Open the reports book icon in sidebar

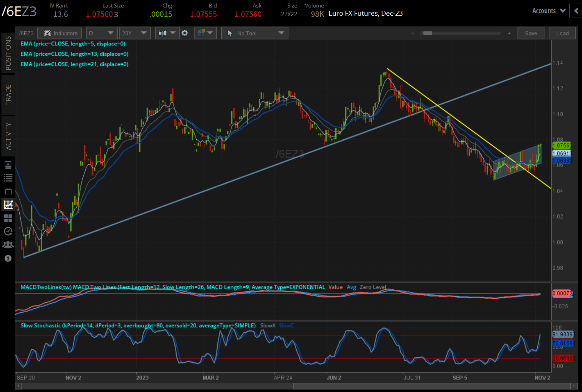click(8, 165)
